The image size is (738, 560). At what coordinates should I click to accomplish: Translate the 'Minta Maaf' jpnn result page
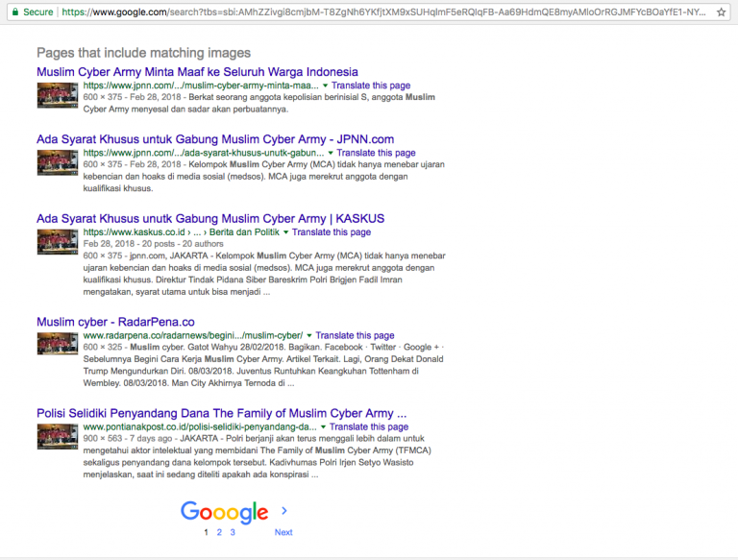click(x=371, y=85)
